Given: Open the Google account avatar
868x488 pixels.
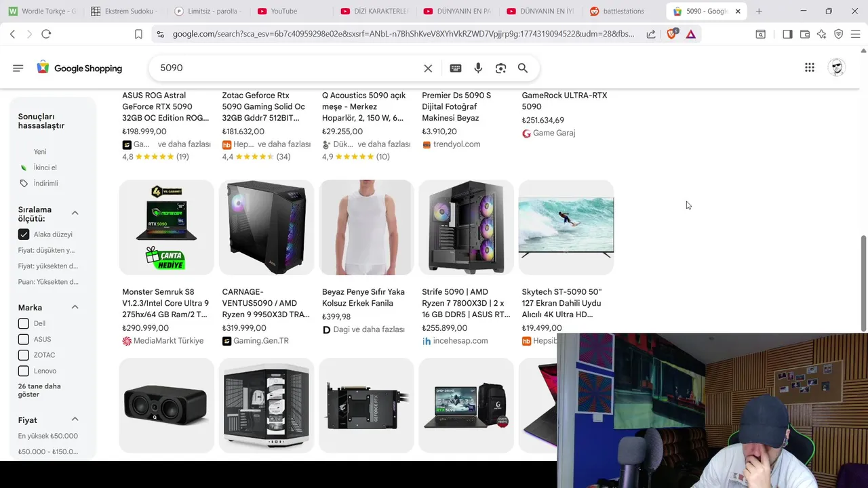Looking at the screenshot, I should point(837,67).
